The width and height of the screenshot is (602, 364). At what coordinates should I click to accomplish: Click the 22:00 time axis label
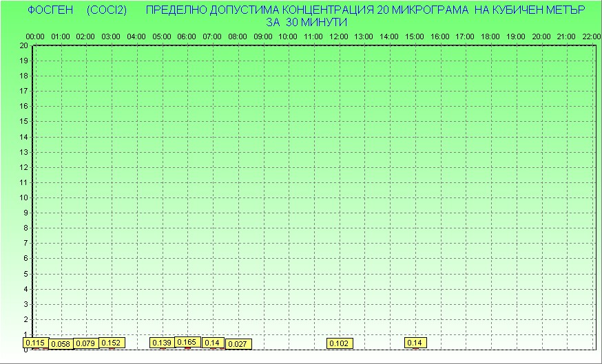pyautogui.click(x=592, y=37)
